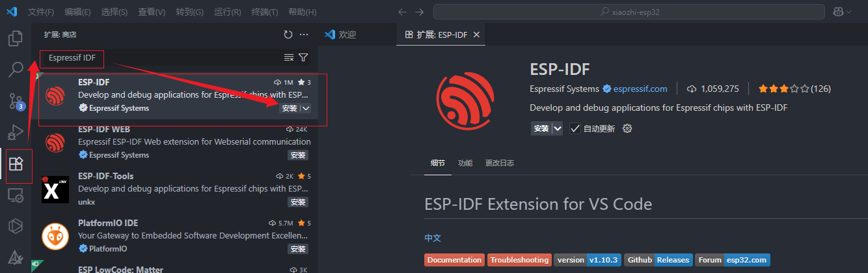This screenshot has width=868, height=273.
Task: Open the Terminal menu
Action: point(265,12)
